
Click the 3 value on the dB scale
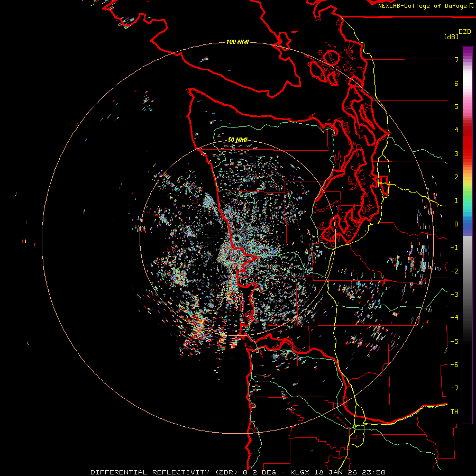pos(456,153)
